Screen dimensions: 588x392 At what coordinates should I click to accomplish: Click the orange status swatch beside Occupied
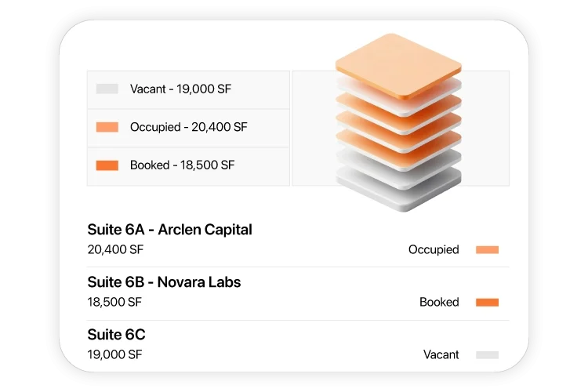(x=487, y=250)
